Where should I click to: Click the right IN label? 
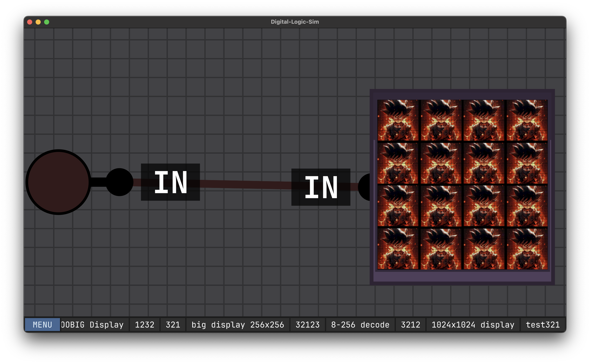pos(321,187)
